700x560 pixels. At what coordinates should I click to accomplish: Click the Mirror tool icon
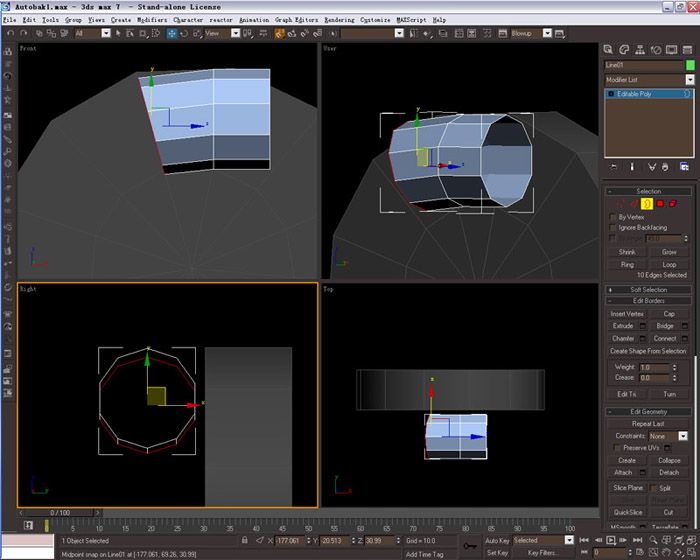tap(413, 33)
